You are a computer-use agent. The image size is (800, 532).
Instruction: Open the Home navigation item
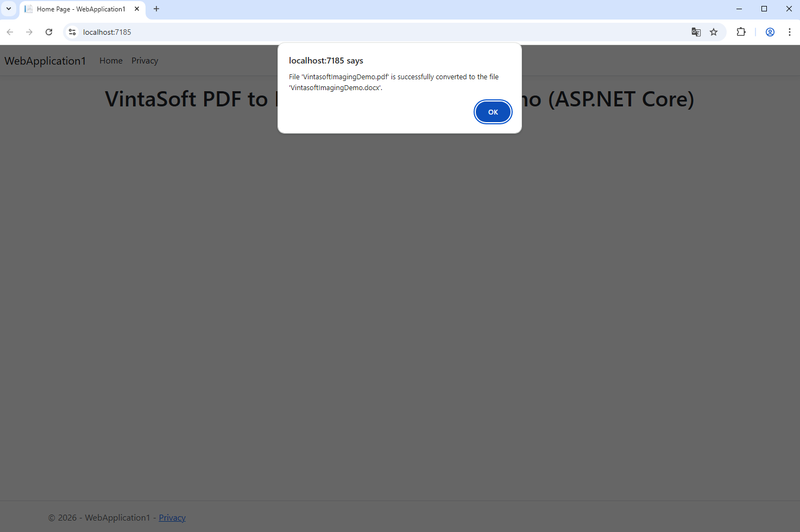pyautogui.click(x=111, y=61)
